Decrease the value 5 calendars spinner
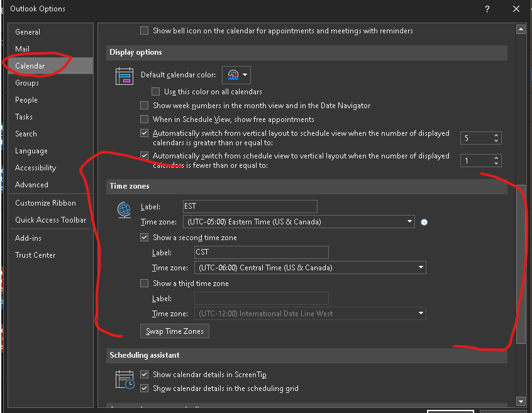 [496, 141]
